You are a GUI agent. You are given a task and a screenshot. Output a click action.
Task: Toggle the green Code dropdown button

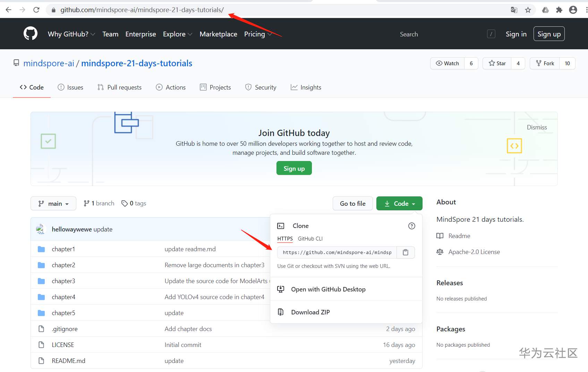399,203
